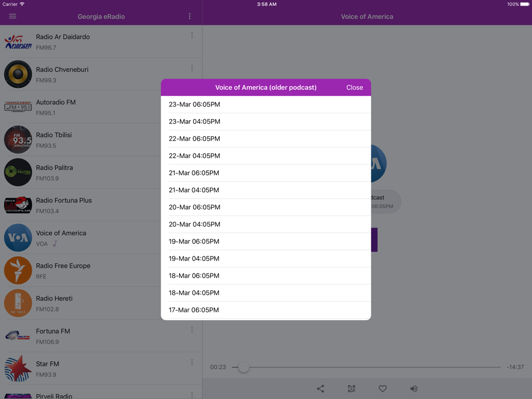
Task: Choose Radio Ar Daidardo station name
Action: coord(63,37)
